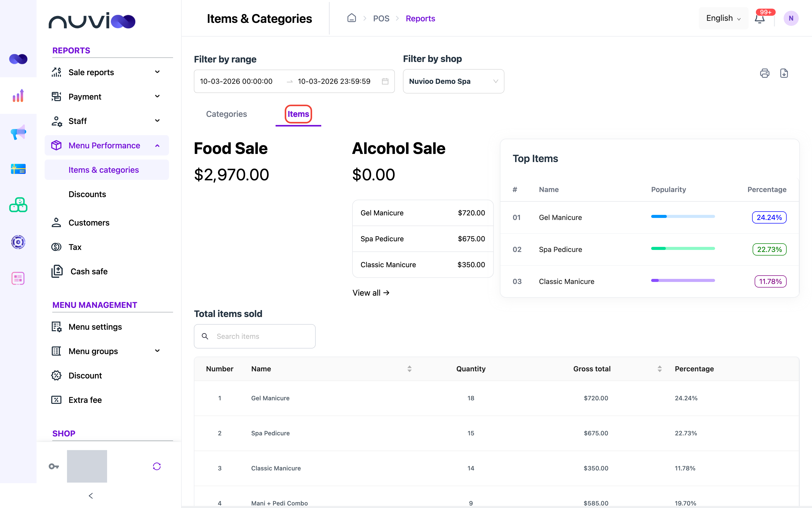The width and height of the screenshot is (812, 508).
Task: Open the card icon in left rail
Action: coord(18,169)
